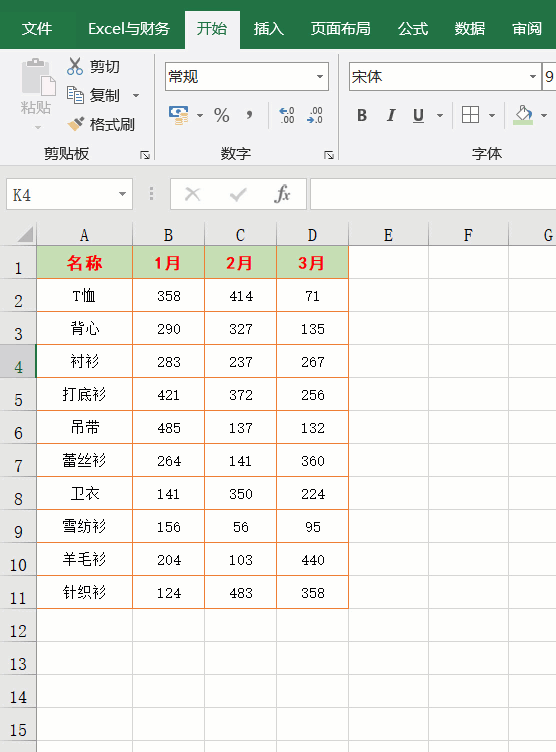Viewport: 556px width, 752px height.
Task: Toggle bold formatting
Action: (x=362, y=115)
